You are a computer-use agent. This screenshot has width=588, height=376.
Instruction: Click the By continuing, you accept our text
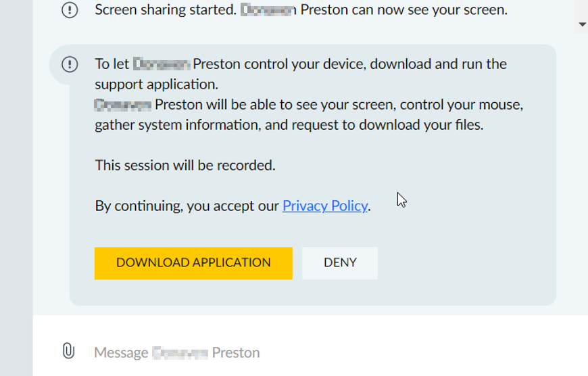(x=187, y=206)
